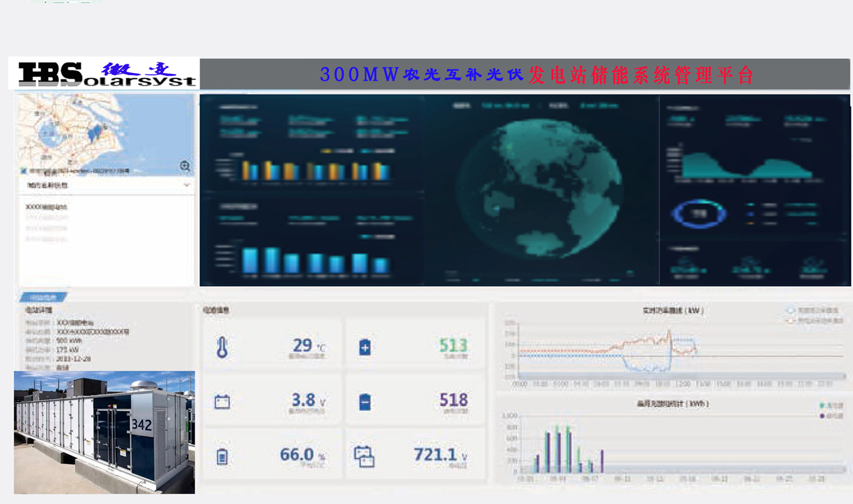
Task: Toggle blue line in the power curve legend
Action: click(x=791, y=310)
